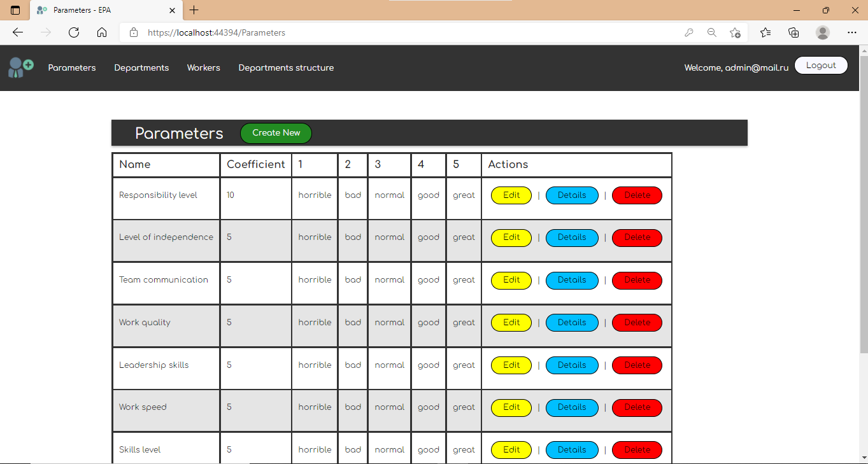Open the Favorites list
Image resolution: width=868 pixels, height=464 pixels.
(x=765, y=32)
